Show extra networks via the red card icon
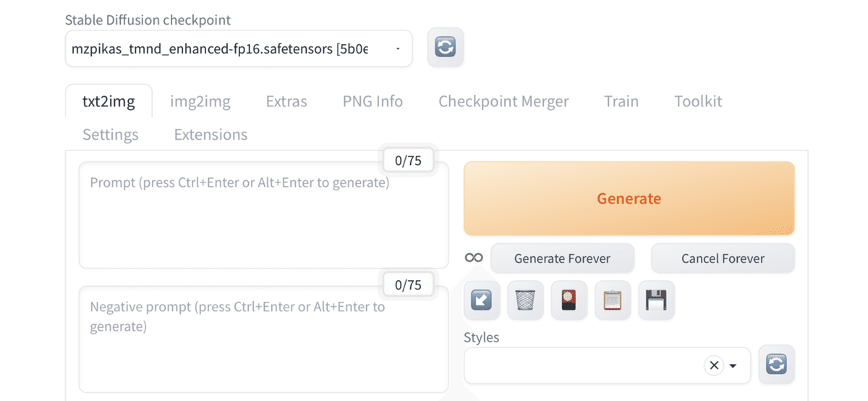Screen dimensions: 868x401 click(569, 300)
